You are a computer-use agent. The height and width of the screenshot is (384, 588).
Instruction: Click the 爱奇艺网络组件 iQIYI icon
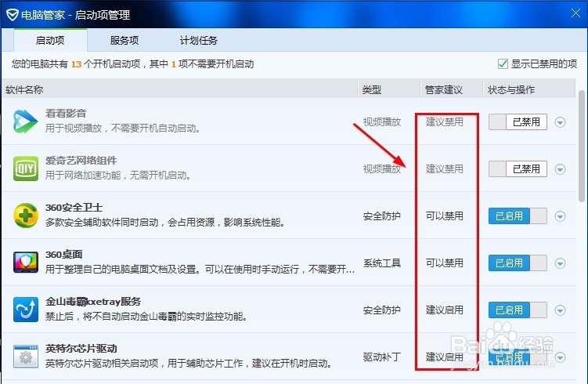pyautogui.click(x=26, y=168)
